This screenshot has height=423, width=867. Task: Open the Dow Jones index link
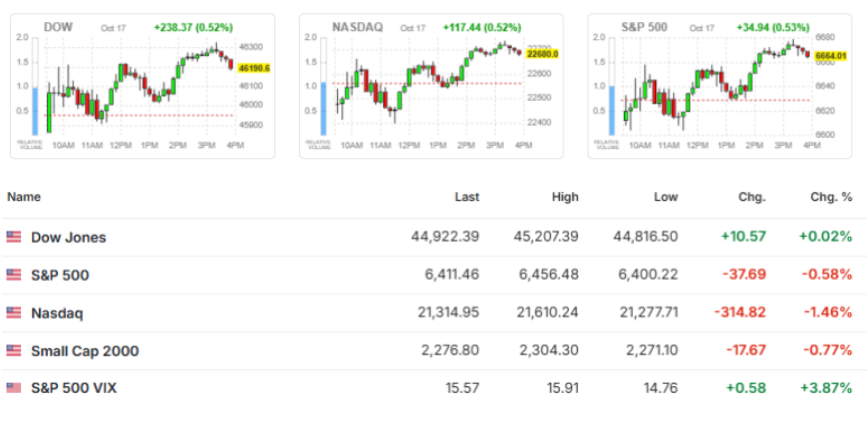pos(69,237)
